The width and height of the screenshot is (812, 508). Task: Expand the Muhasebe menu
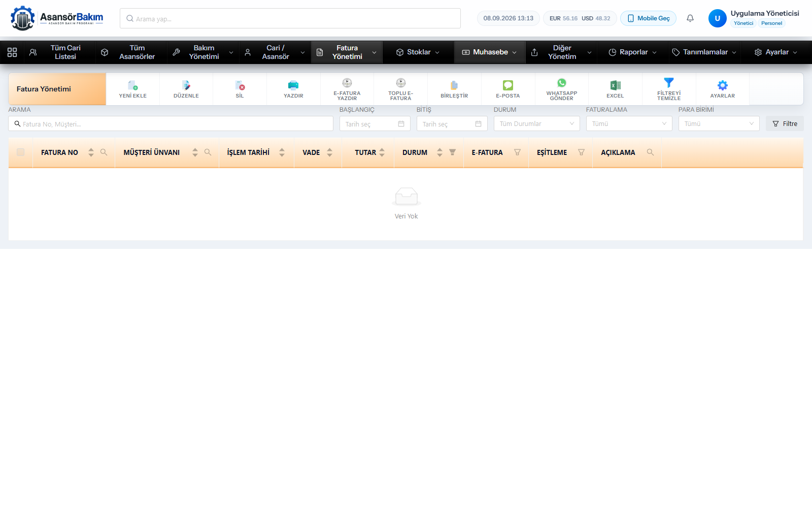click(490, 52)
